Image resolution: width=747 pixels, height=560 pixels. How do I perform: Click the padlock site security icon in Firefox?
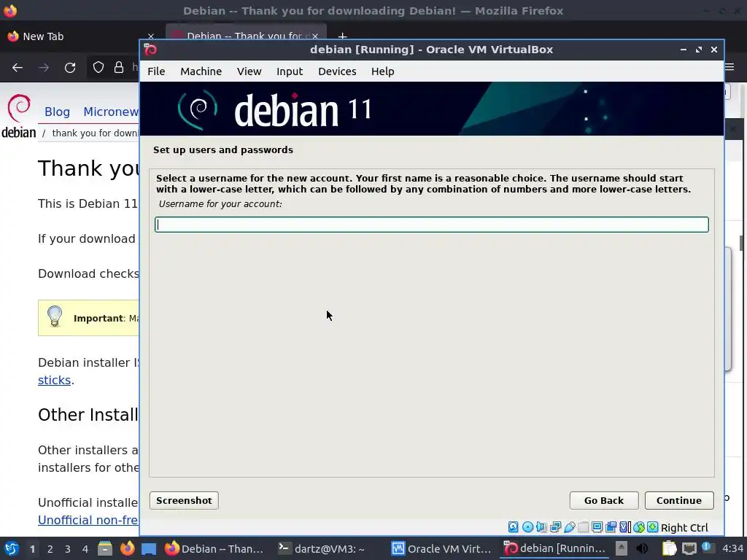pos(119,68)
